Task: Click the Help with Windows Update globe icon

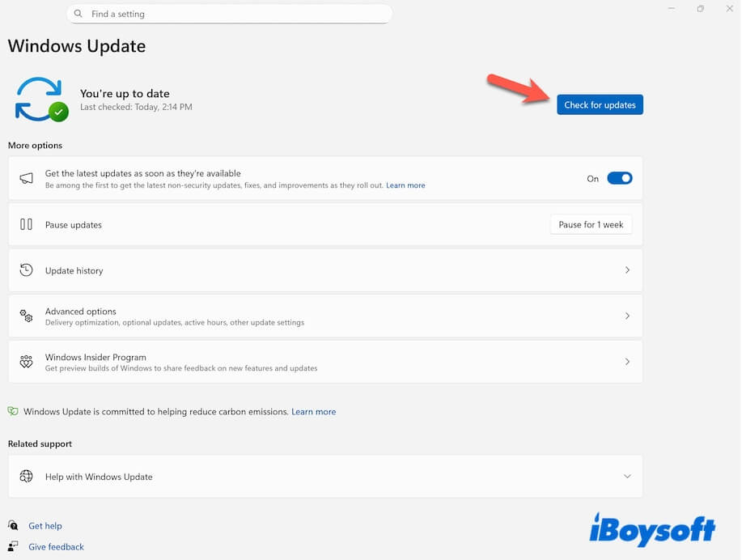Action: [26, 476]
